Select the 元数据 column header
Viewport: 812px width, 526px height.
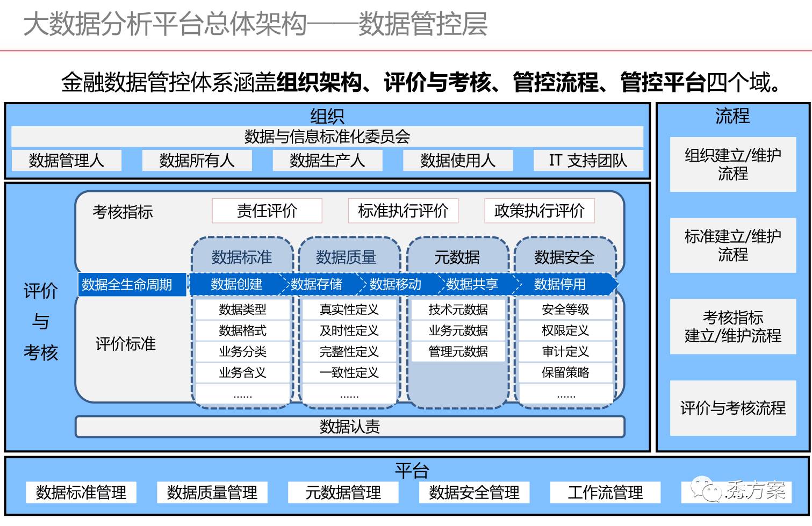click(457, 257)
